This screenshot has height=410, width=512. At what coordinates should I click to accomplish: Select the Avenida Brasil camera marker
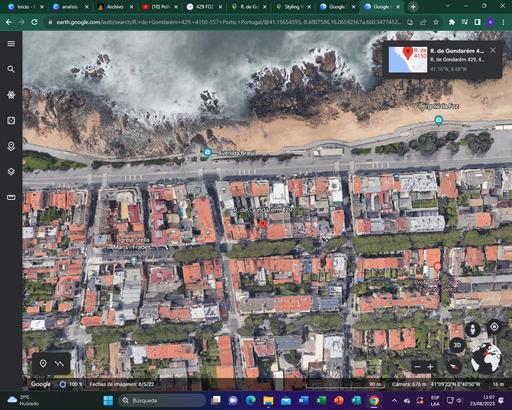[x=207, y=153]
